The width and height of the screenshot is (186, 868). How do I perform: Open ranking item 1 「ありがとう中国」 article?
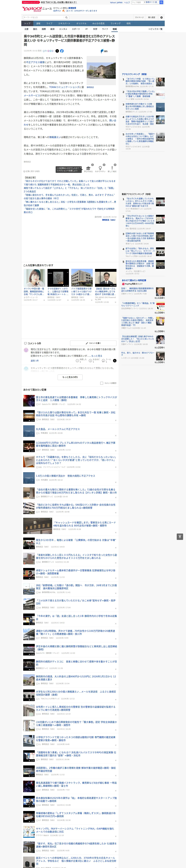click(x=140, y=81)
